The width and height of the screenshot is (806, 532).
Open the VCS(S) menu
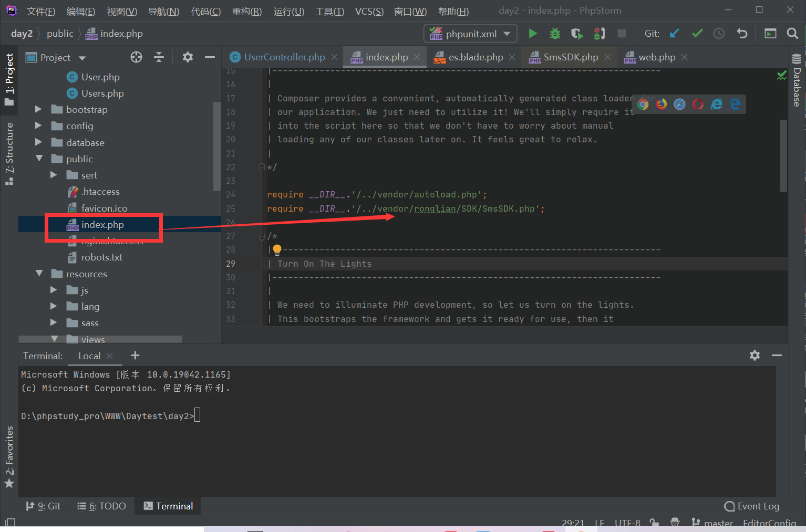tap(369, 11)
